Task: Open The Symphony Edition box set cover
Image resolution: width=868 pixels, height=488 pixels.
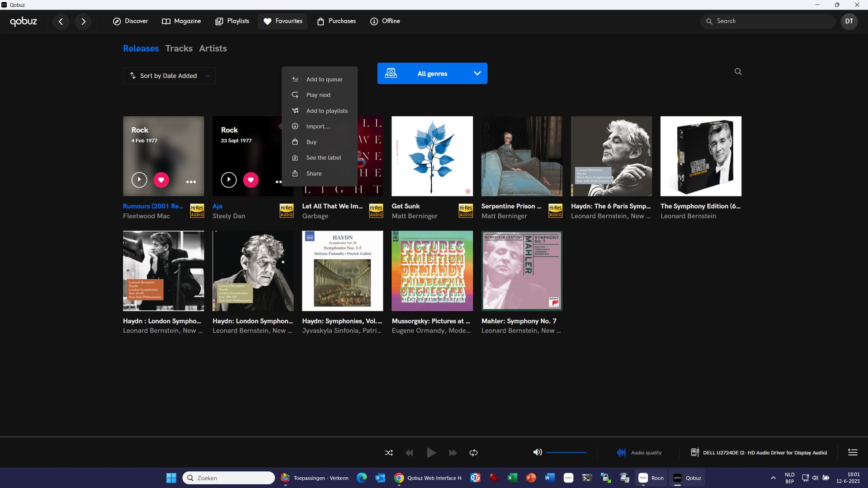Action: click(701, 156)
